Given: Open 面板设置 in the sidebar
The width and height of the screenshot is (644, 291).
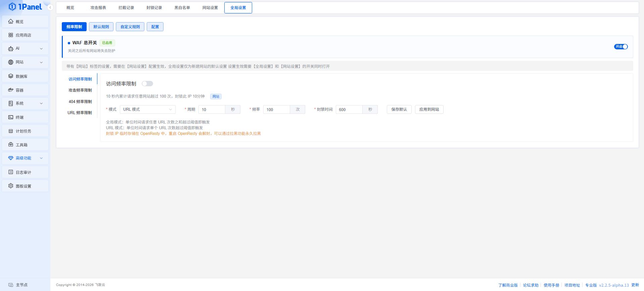Looking at the screenshot, I should (x=25, y=186).
